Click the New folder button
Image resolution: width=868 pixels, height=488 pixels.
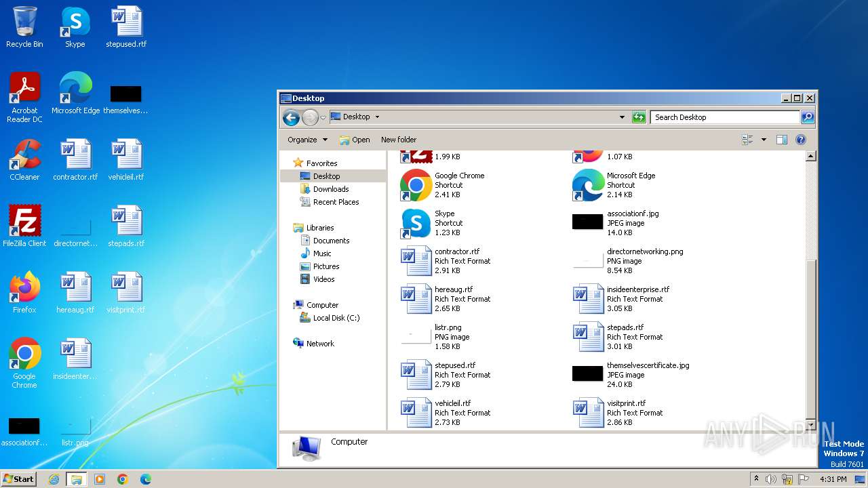tap(399, 140)
